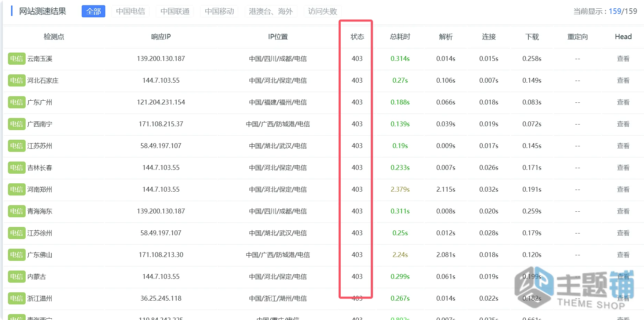Switch to the 中国移动 tab

click(x=219, y=11)
